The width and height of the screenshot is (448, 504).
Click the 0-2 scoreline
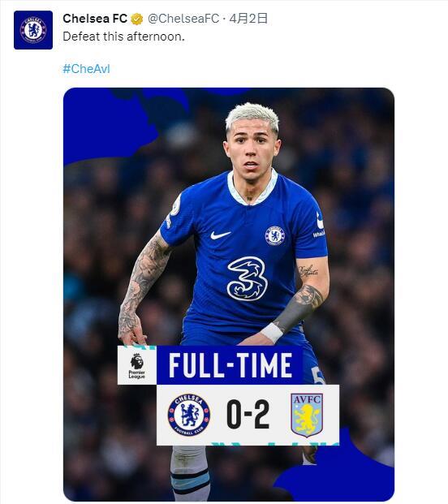[x=248, y=415]
